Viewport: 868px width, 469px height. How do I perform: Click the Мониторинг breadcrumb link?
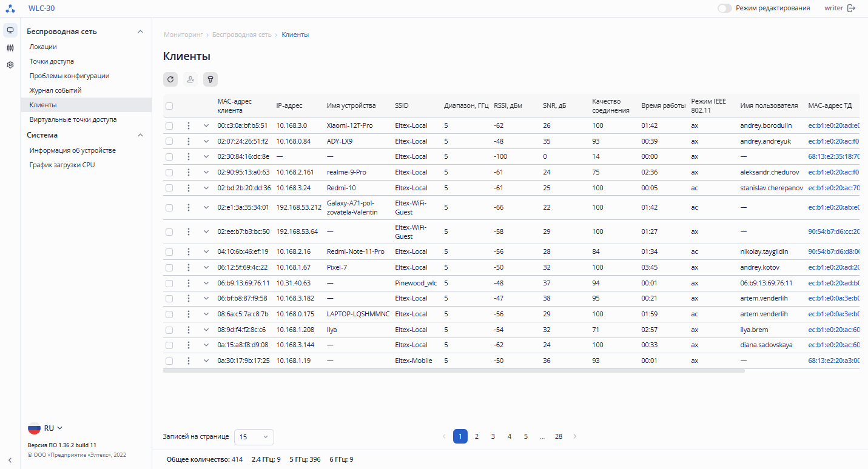click(x=183, y=35)
